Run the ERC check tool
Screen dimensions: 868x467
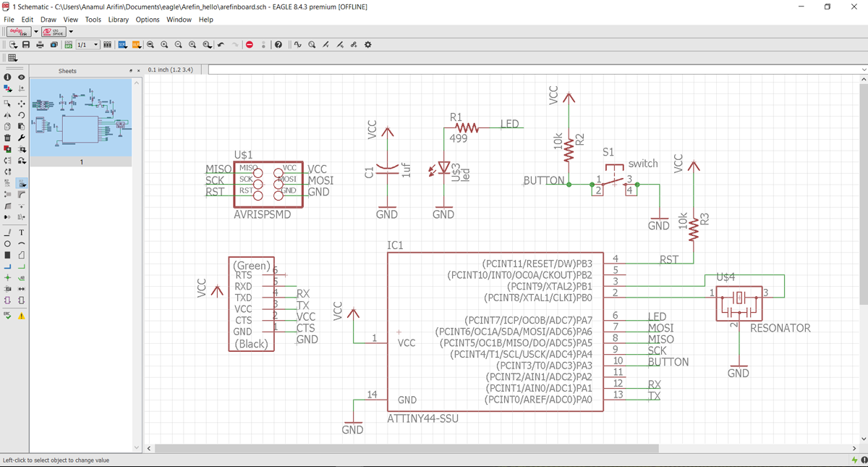7,316
